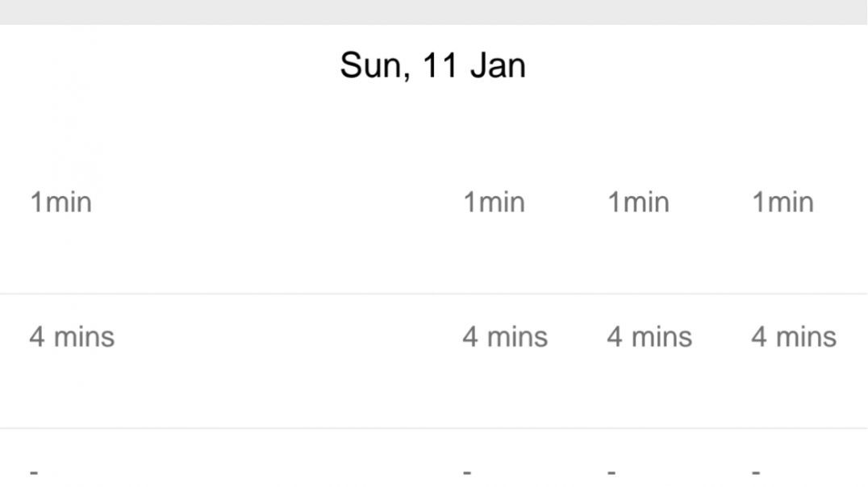Image resolution: width=868 pixels, height=487 pixels.
Task: Click the leftmost dash in the bottom row
Action: (x=34, y=471)
